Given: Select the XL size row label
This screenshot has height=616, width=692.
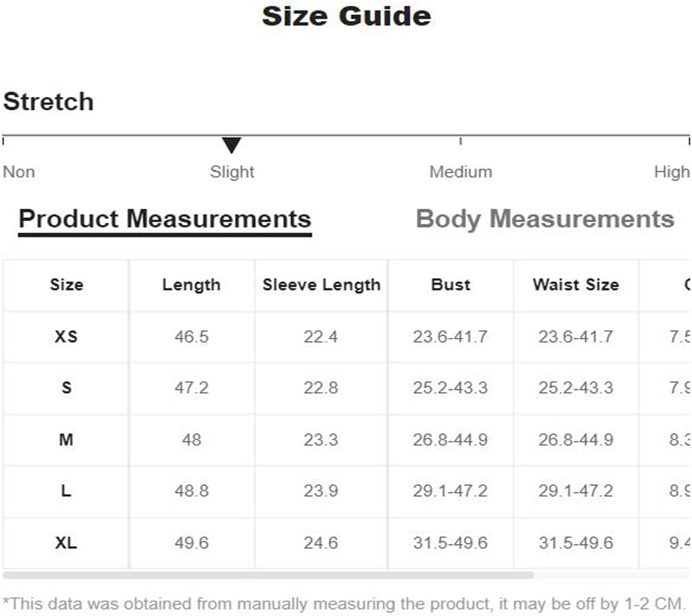Looking at the screenshot, I should coord(66,543).
